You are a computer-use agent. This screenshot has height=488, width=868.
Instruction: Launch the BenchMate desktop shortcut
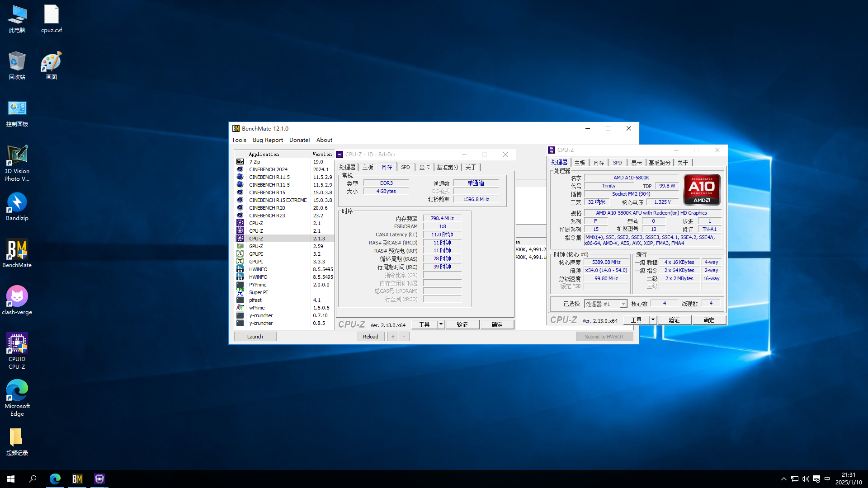17,254
